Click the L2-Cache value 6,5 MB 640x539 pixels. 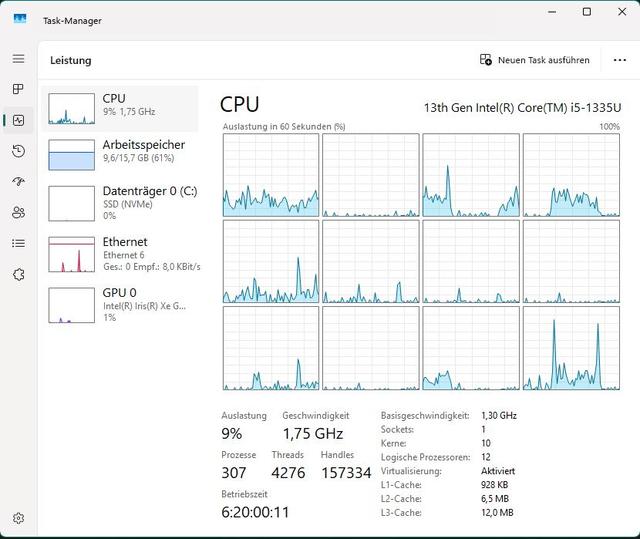click(x=495, y=499)
